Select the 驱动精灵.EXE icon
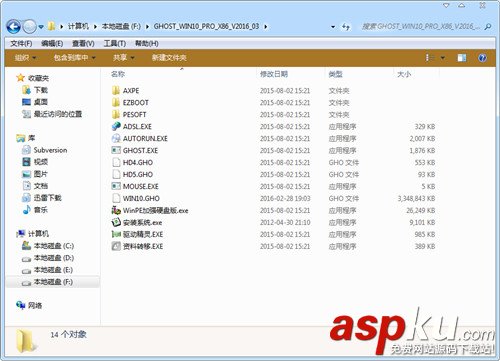The height and width of the screenshot is (361, 500). (116, 234)
